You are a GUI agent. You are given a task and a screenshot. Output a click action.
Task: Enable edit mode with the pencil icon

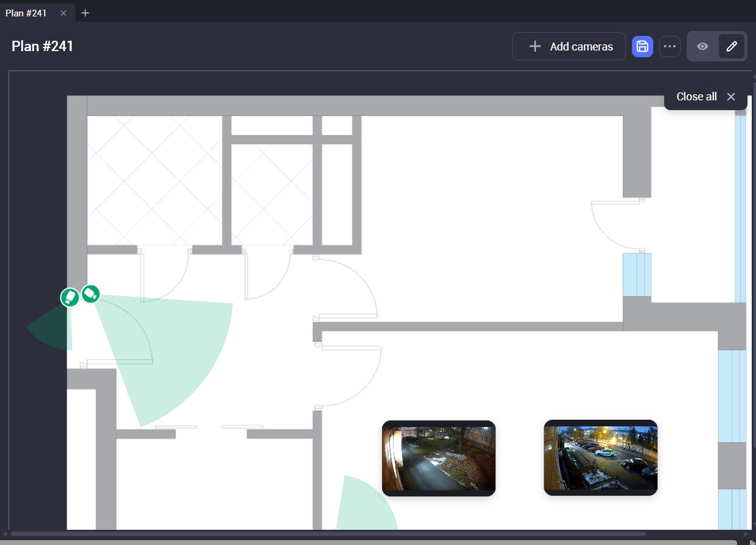(732, 46)
